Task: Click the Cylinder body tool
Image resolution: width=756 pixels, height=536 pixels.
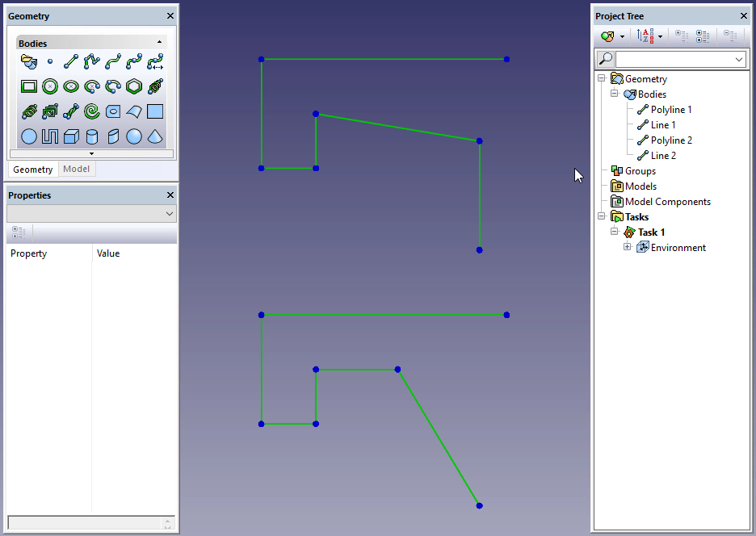Action: tap(92, 136)
